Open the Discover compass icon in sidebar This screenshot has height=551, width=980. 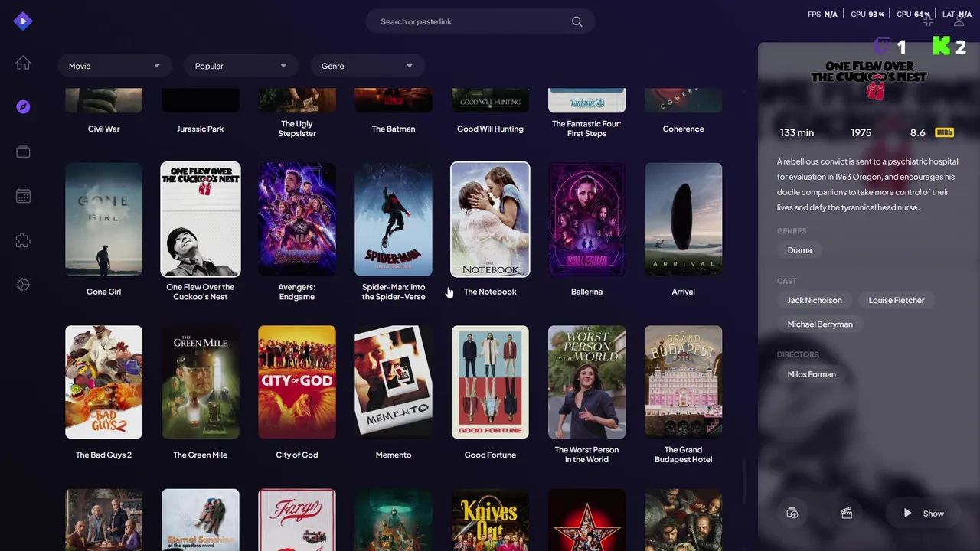pyautogui.click(x=23, y=107)
